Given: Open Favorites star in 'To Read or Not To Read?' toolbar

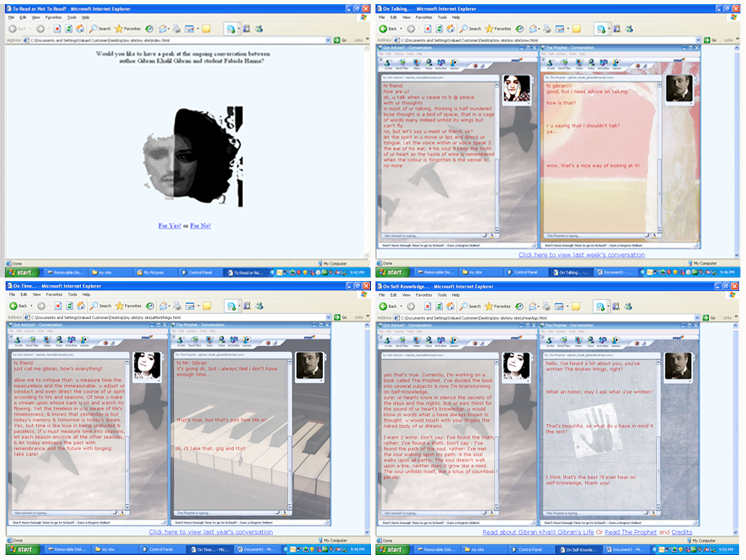Looking at the screenshot, I should (x=118, y=28).
